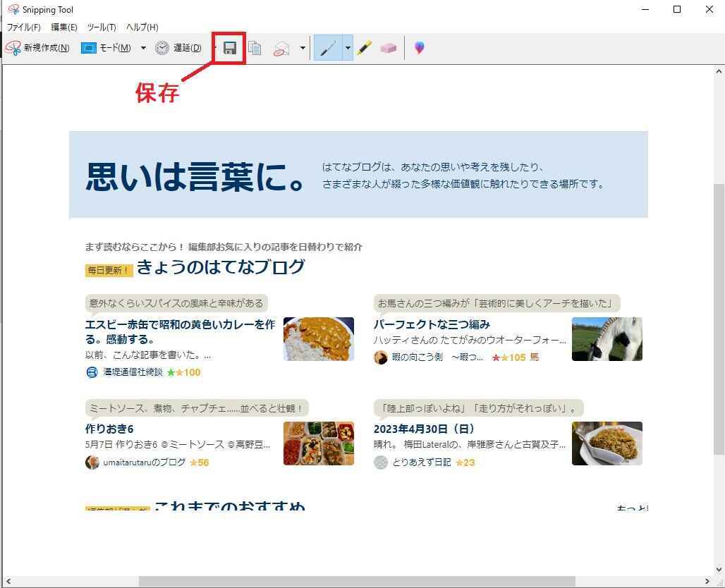The width and height of the screenshot is (725, 588).
Task: Click the とりあえず日記 gray avatar icon
Action: pyautogui.click(x=381, y=463)
